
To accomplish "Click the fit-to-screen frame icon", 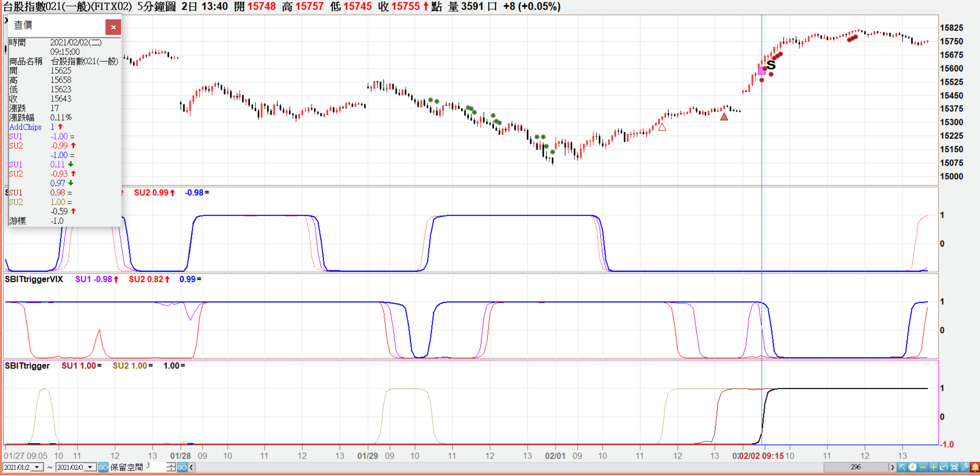I will (x=954, y=467).
